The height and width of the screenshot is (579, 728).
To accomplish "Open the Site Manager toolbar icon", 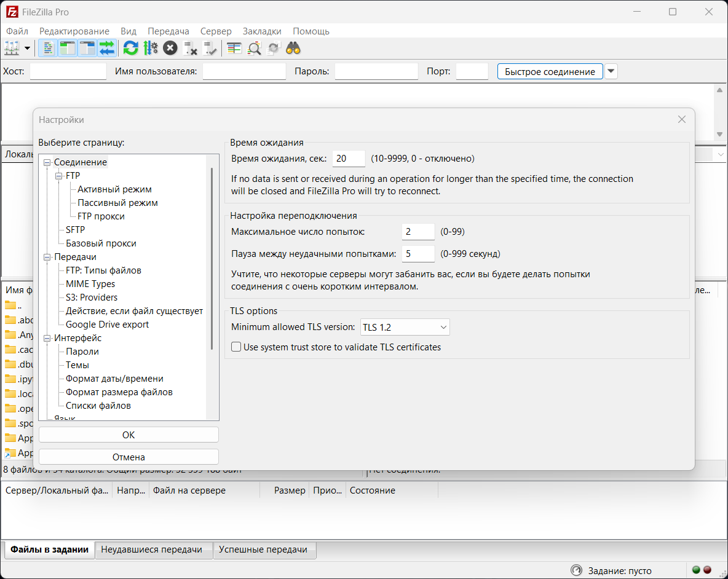I will pyautogui.click(x=12, y=48).
